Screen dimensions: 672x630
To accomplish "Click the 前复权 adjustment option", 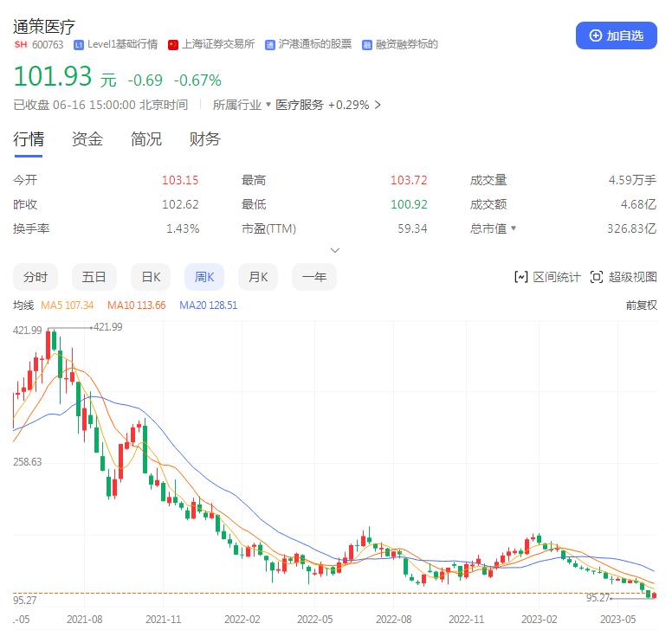I will pyautogui.click(x=641, y=305).
